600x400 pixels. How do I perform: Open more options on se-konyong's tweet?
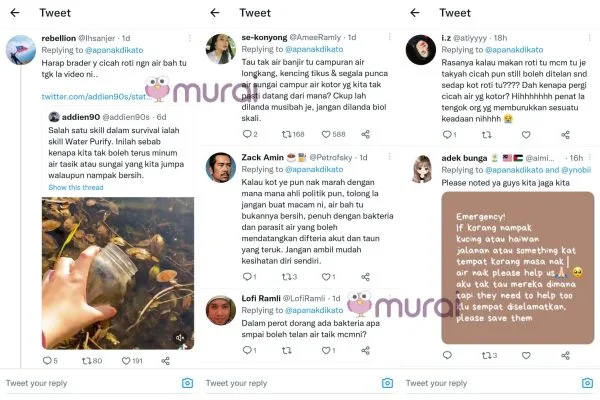pyautogui.click(x=390, y=37)
